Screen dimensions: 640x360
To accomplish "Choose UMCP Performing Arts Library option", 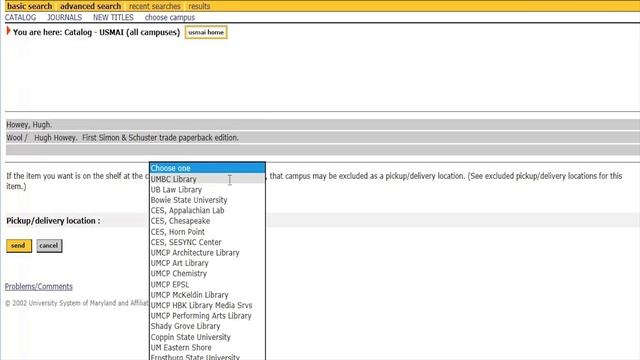I will 207,316.
